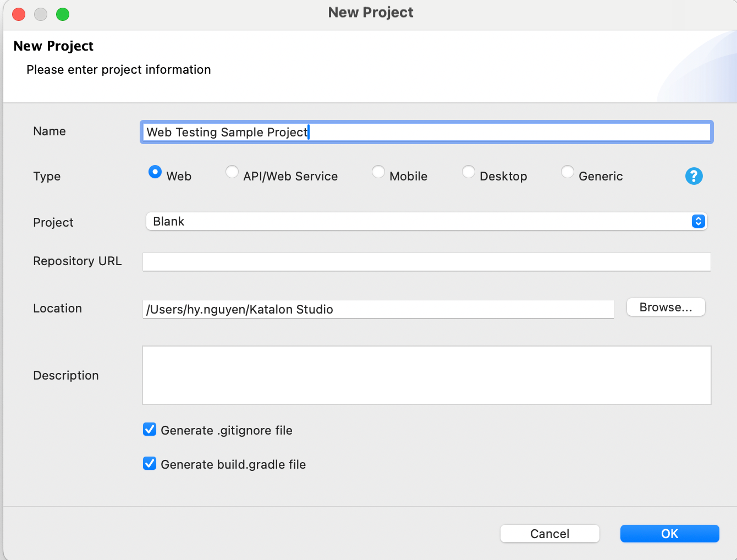Viewport: 737px width, 560px height.
Task: Cancel the New Project dialog
Action: (x=549, y=534)
